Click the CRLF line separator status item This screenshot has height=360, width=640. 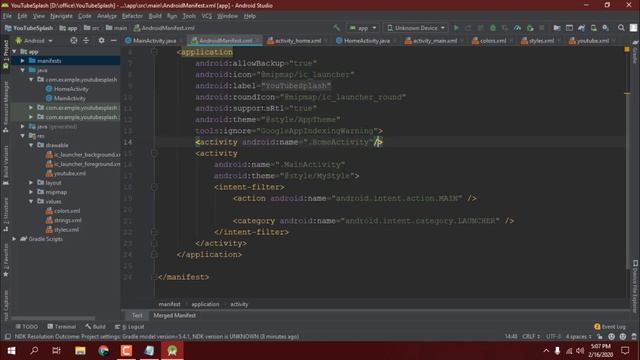coord(531,337)
